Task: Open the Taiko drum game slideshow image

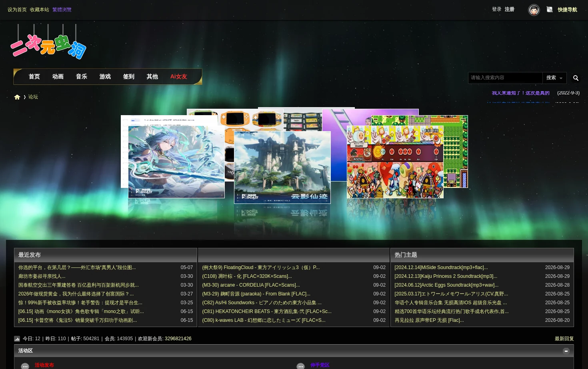Action: [x=395, y=162]
